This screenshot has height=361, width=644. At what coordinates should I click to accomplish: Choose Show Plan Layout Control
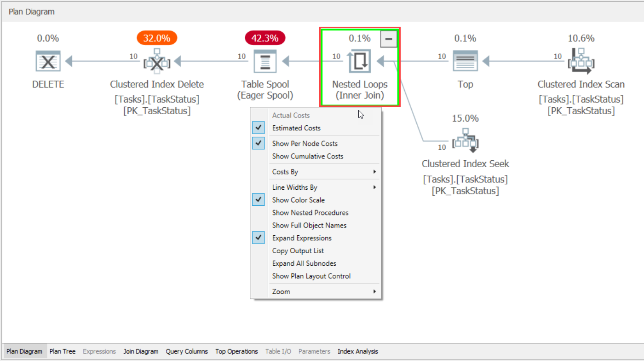tap(316, 276)
